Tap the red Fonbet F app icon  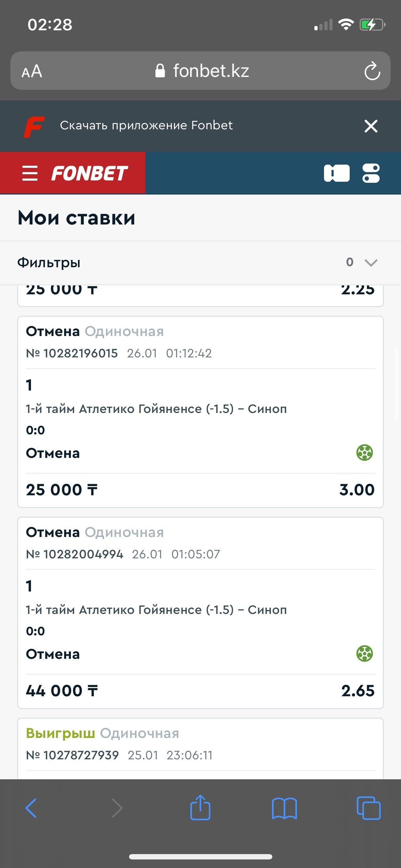click(34, 126)
